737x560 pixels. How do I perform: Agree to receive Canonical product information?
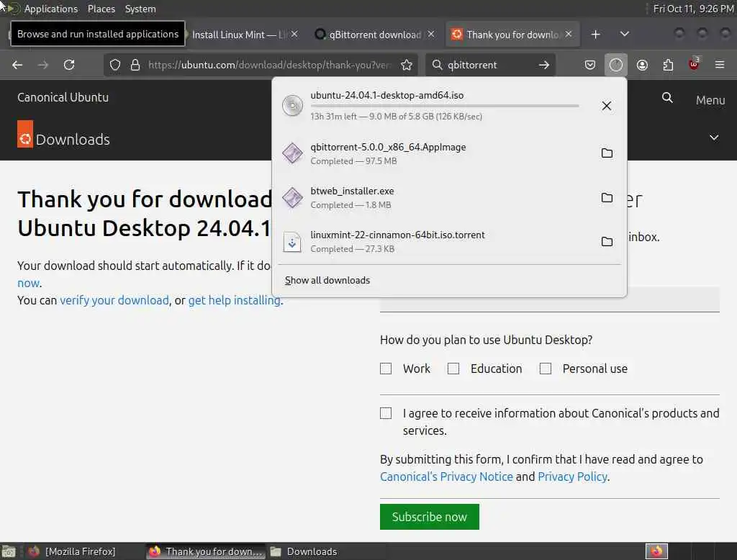[386, 413]
